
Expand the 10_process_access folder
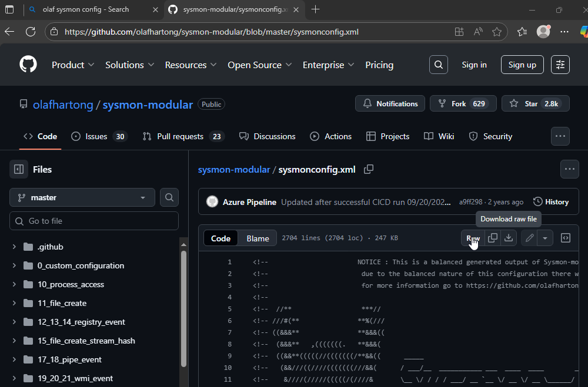pyautogui.click(x=14, y=284)
